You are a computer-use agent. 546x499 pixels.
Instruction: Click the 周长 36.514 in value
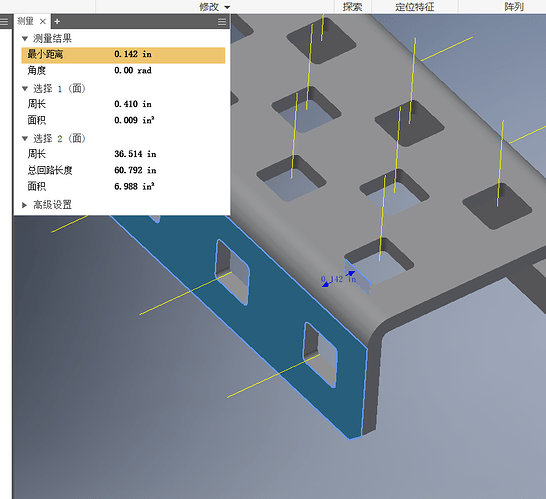click(x=135, y=154)
